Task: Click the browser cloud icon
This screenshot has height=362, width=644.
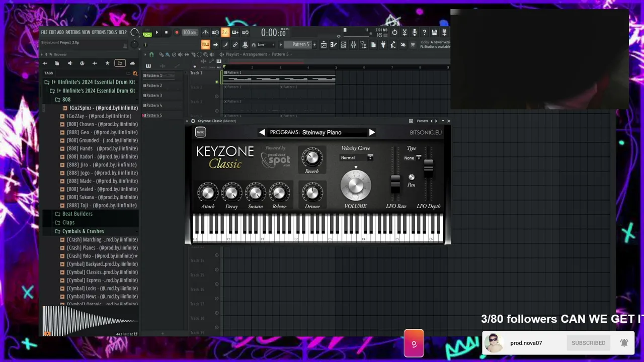Action: (132, 63)
